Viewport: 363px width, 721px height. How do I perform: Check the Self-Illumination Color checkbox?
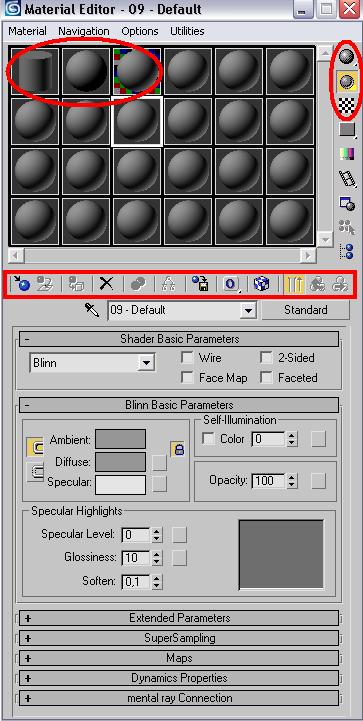pyautogui.click(x=209, y=439)
